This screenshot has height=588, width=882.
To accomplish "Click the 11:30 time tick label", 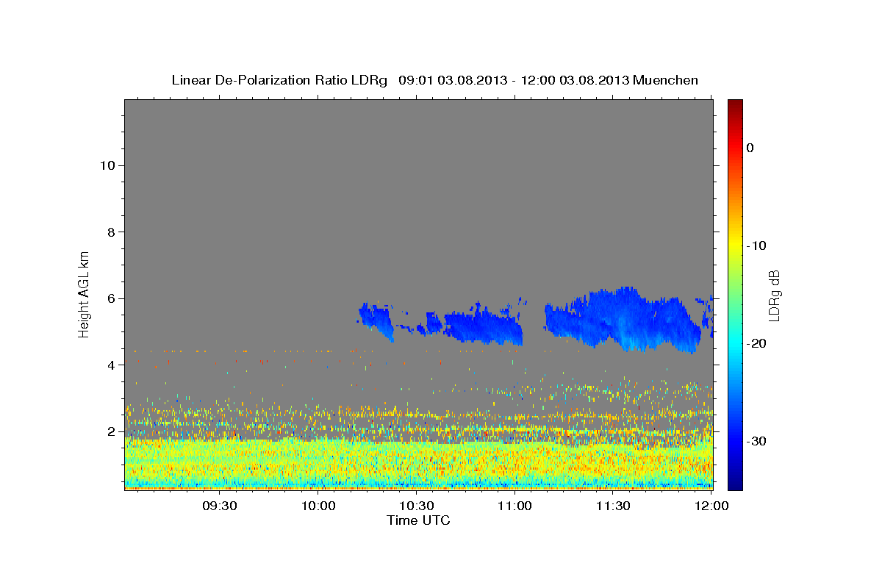I will coord(613,506).
